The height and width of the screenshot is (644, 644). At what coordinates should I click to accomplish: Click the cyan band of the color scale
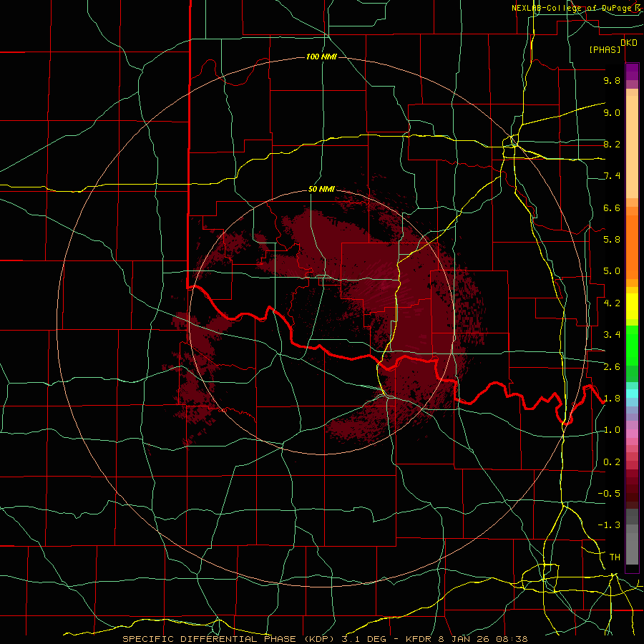(632, 394)
